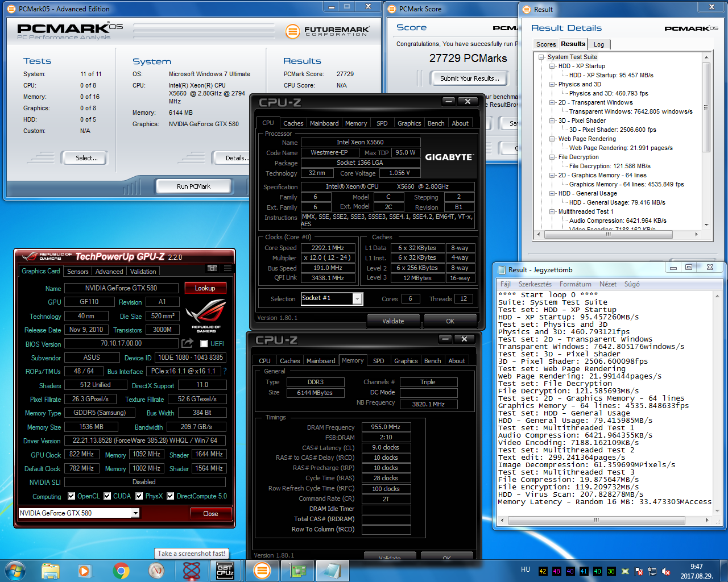This screenshot has width=728, height=582.
Task: Switch to the GPU-Z green card taskbar icon
Action: pos(297,571)
